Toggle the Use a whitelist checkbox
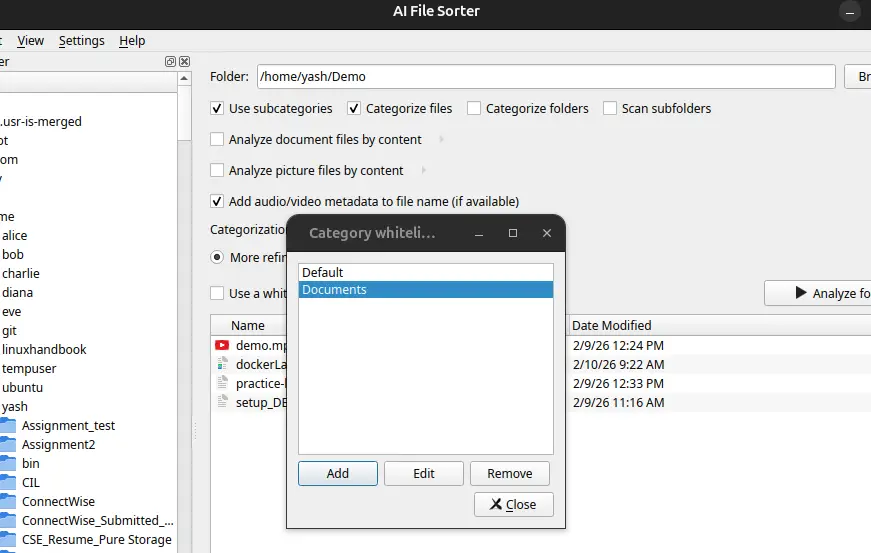 tap(217, 293)
